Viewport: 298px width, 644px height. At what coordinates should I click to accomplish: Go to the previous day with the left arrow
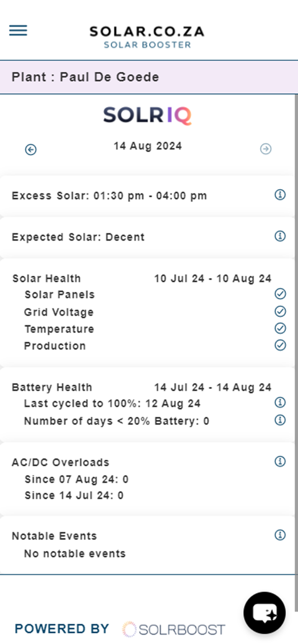[30, 149]
